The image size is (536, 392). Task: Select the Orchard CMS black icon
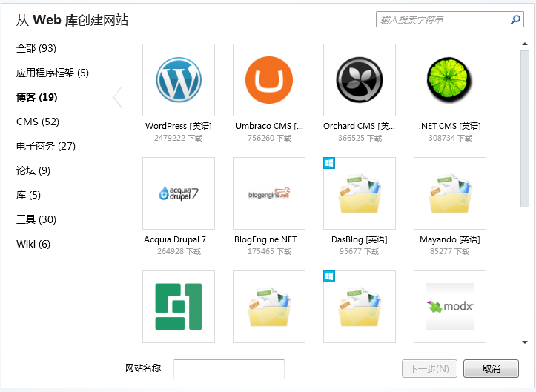(360, 80)
